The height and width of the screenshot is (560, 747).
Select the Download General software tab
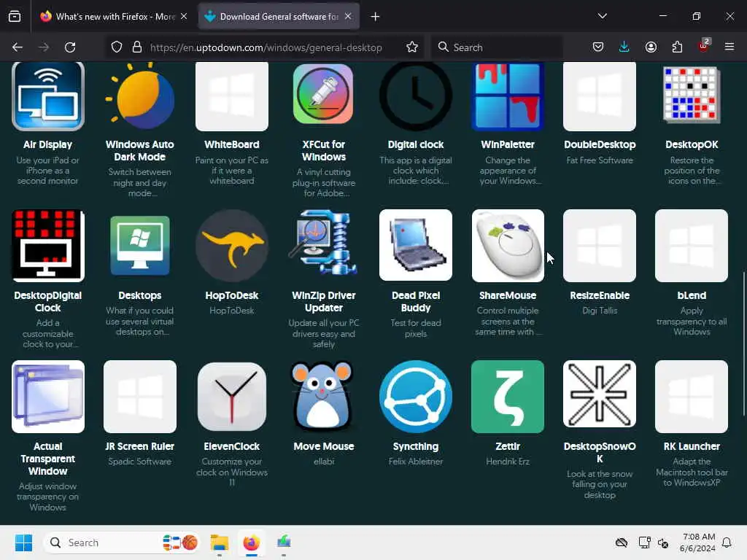tap(278, 16)
